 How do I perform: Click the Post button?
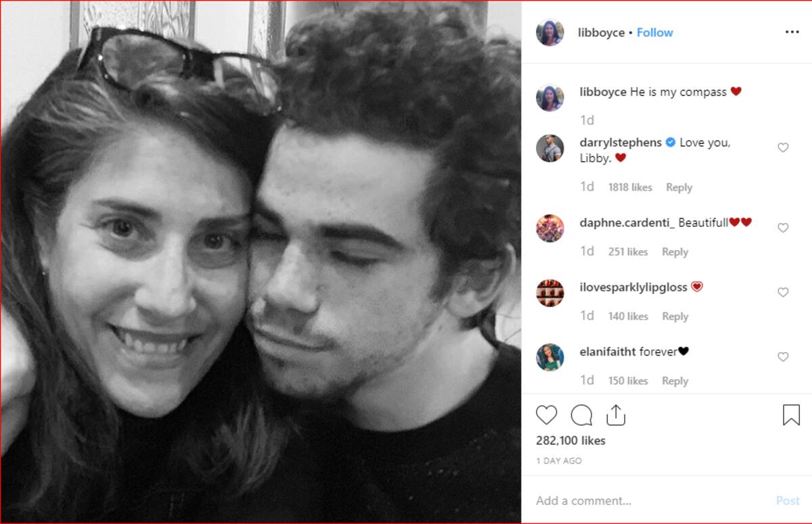pos(788,501)
